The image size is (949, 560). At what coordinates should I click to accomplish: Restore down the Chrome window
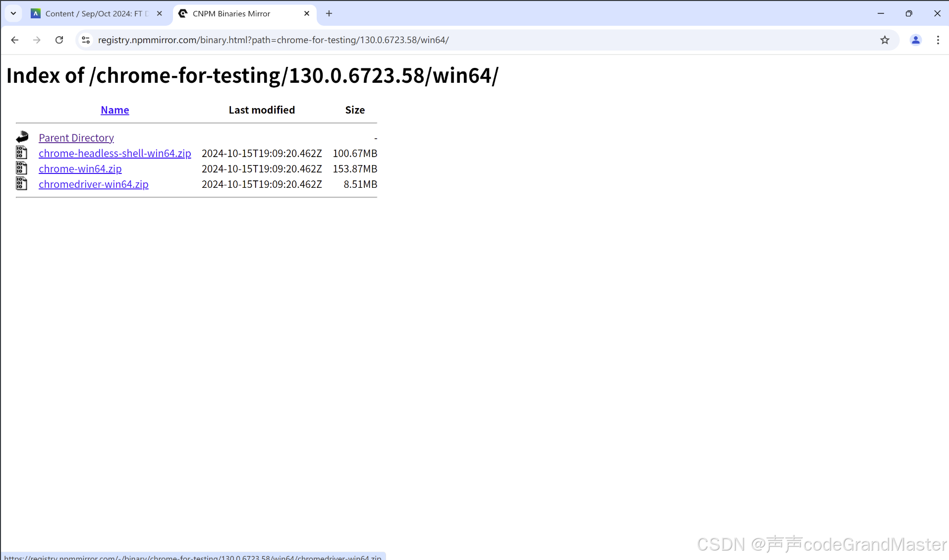[x=909, y=13]
